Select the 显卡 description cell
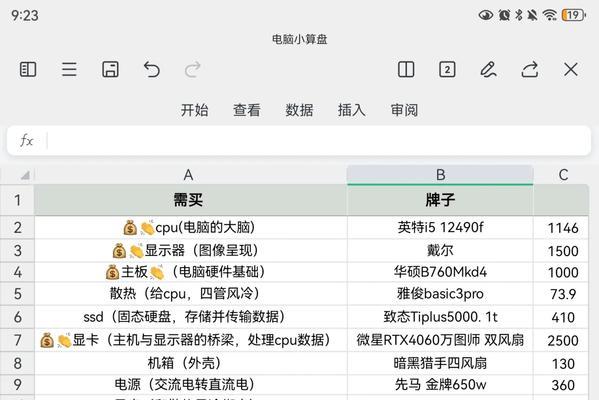 [x=191, y=340]
